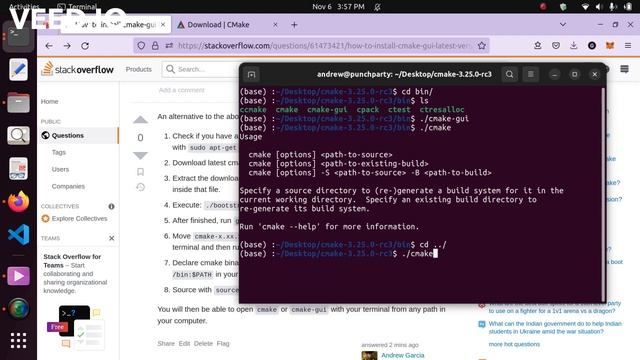Show all applications grid
Image resolution: width=640 pixels, height=360 pixels.
click(18, 340)
